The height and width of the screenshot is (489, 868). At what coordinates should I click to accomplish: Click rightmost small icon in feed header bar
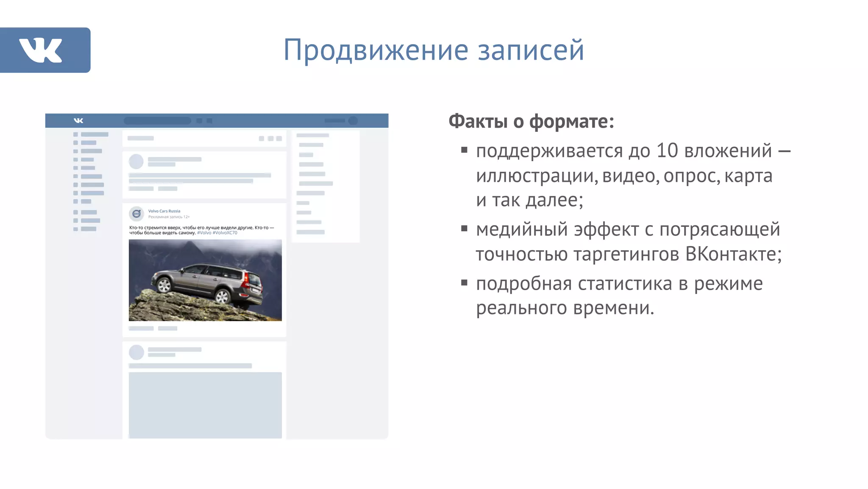(279, 139)
